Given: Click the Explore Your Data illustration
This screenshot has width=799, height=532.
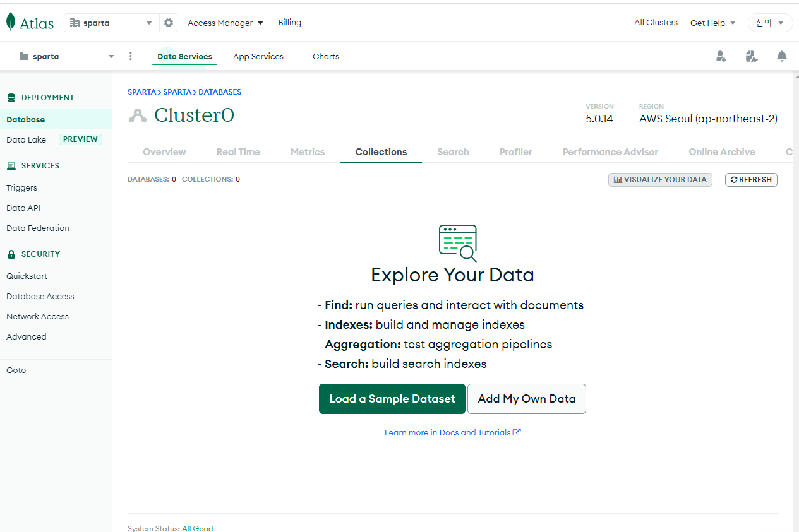Looking at the screenshot, I should 458,243.
